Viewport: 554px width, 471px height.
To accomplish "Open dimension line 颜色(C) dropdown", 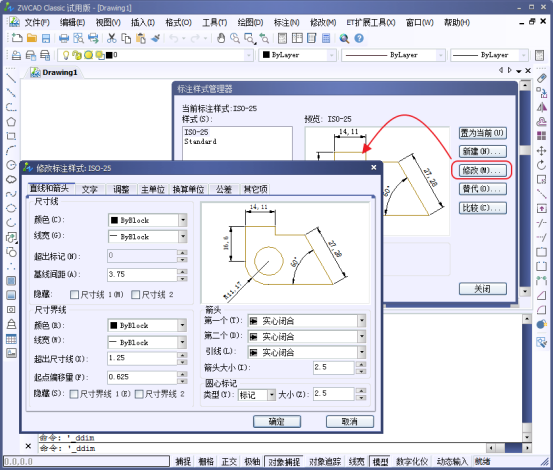I will (x=183, y=220).
